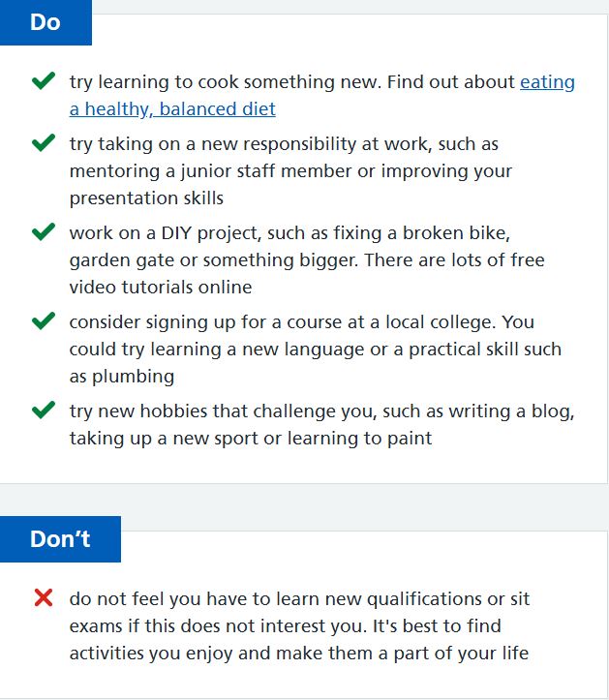Click the text about learning to paint
The height and width of the screenshot is (700, 609).
[360, 439]
